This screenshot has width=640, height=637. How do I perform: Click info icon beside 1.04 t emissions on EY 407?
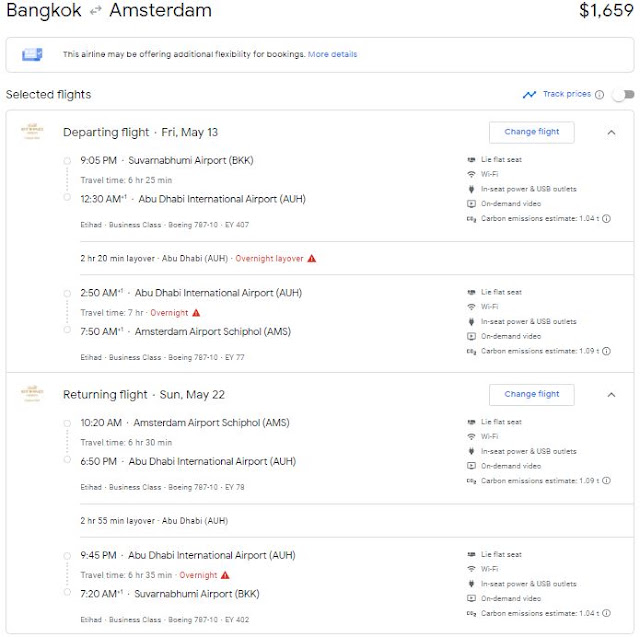607,219
